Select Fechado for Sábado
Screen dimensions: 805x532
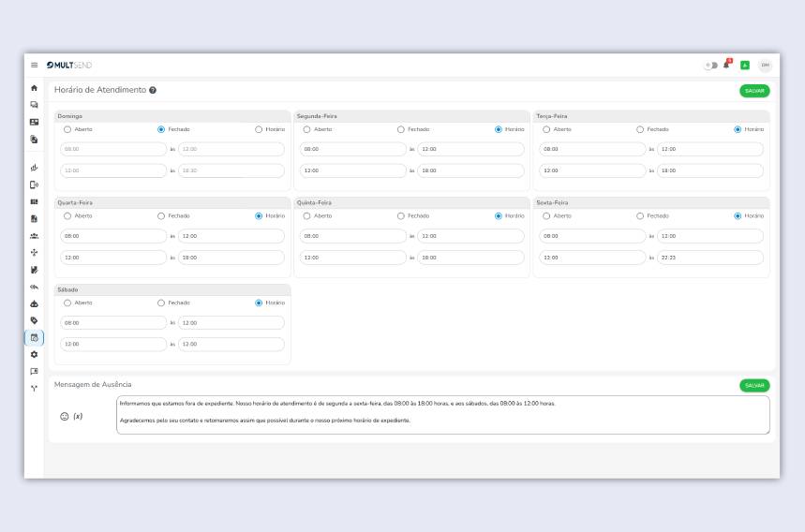coord(161,303)
